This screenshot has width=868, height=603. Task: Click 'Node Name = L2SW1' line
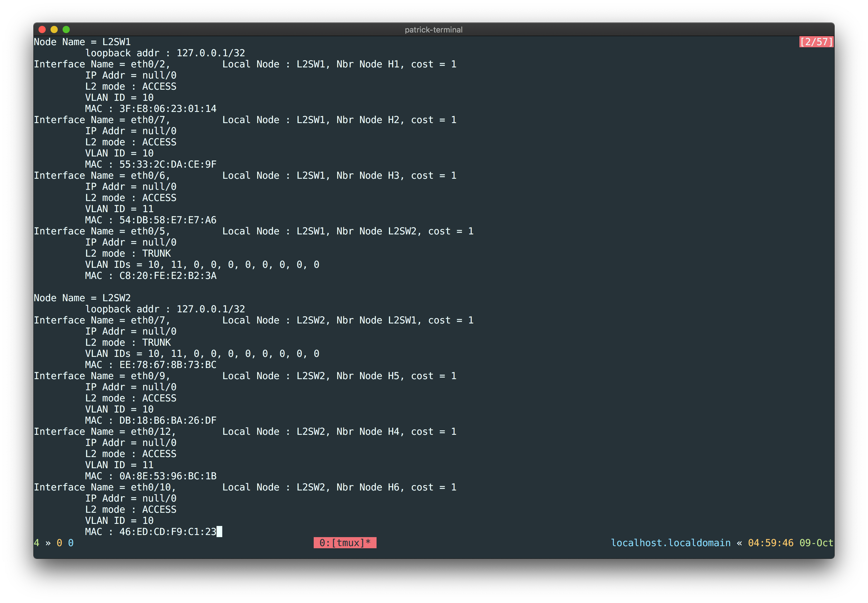pos(82,42)
